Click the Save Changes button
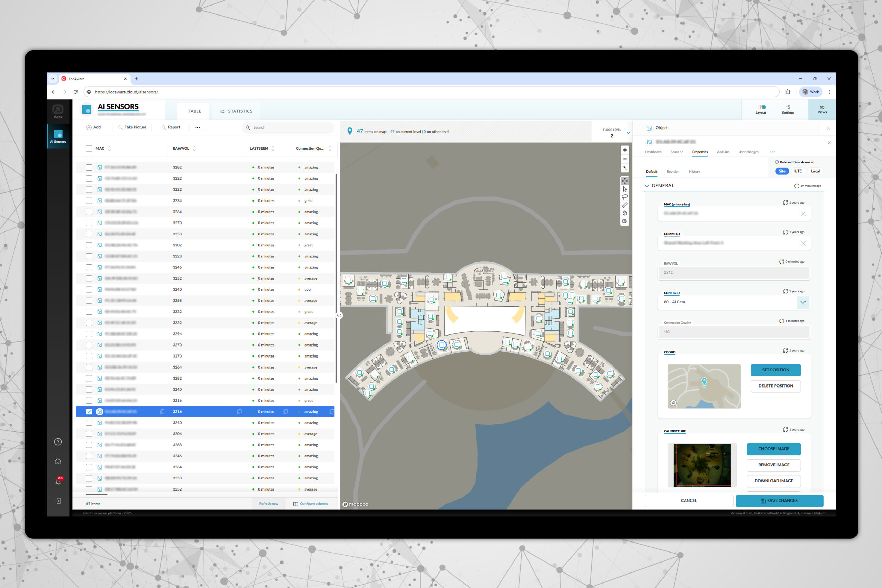The image size is (882, 588). point(779,501)
